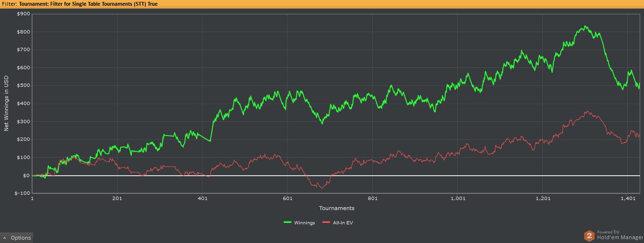Viewport: 644px width, 243px height.
Task: Toggle the All-In EV series legend label
Action: [x=343, y=222]
